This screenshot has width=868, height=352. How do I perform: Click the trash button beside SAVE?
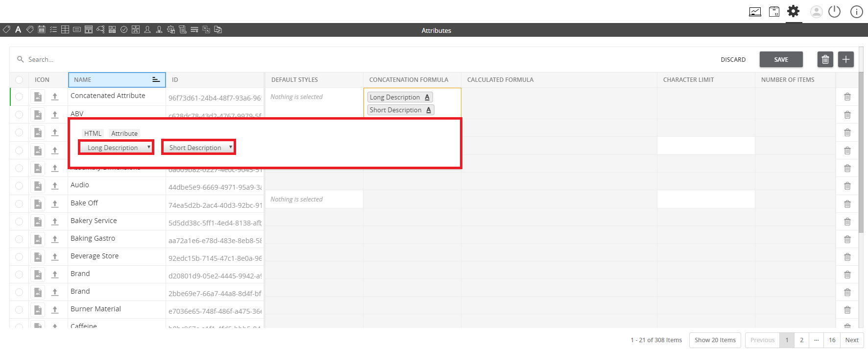coord(825,59)
